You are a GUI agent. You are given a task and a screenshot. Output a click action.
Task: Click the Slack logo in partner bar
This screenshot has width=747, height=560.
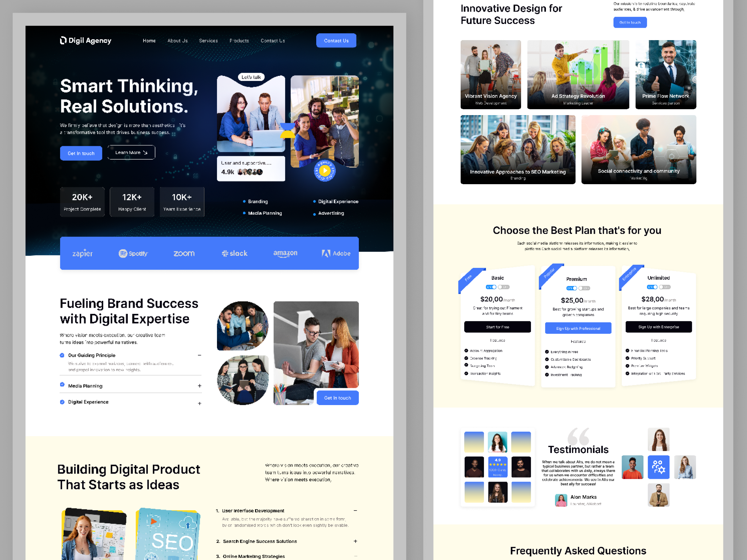coord(234,254)
